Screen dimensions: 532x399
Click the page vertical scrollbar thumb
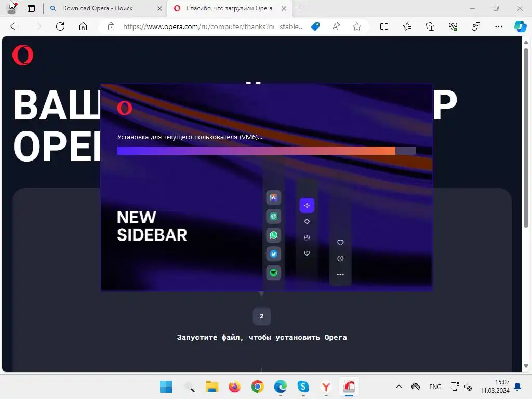point(526,138)
